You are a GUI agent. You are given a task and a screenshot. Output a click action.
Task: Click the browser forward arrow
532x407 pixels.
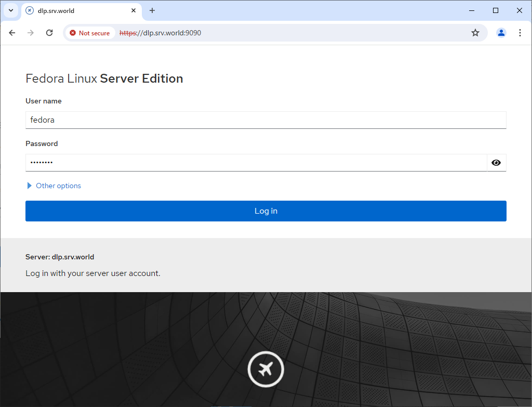[31, 33]
